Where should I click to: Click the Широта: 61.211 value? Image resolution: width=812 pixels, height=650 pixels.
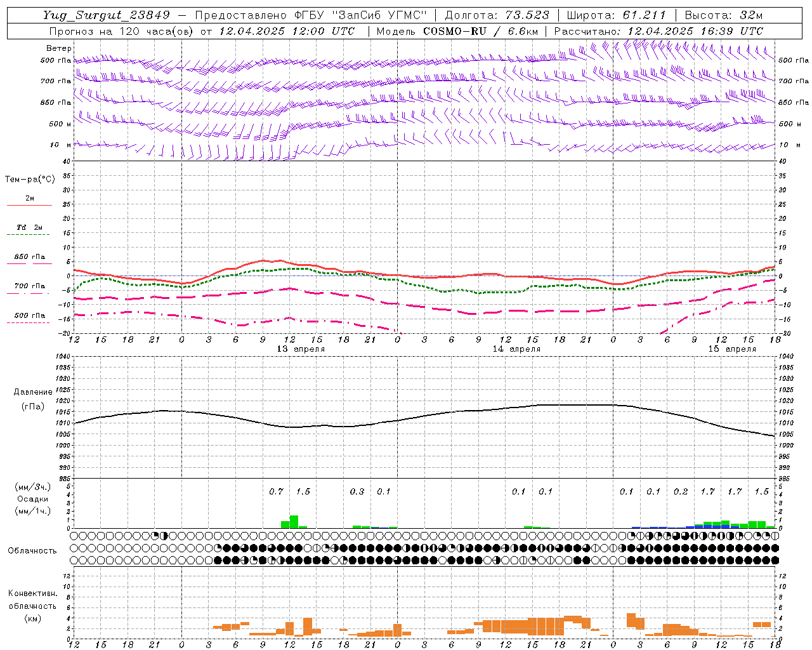[616, 15]
